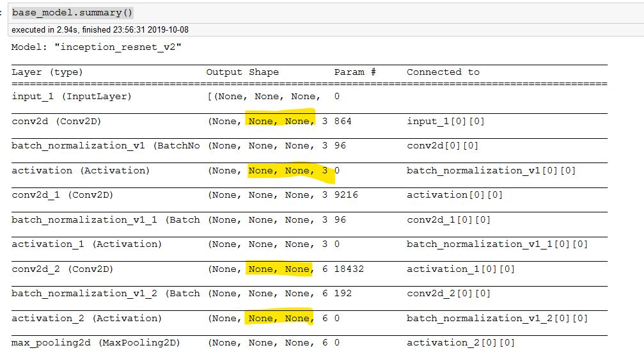Viewport: 644px width, 357px height.
Task: Click the input_1 output shape '[(None, None, None,'
Action: click(x=264, y=97)
